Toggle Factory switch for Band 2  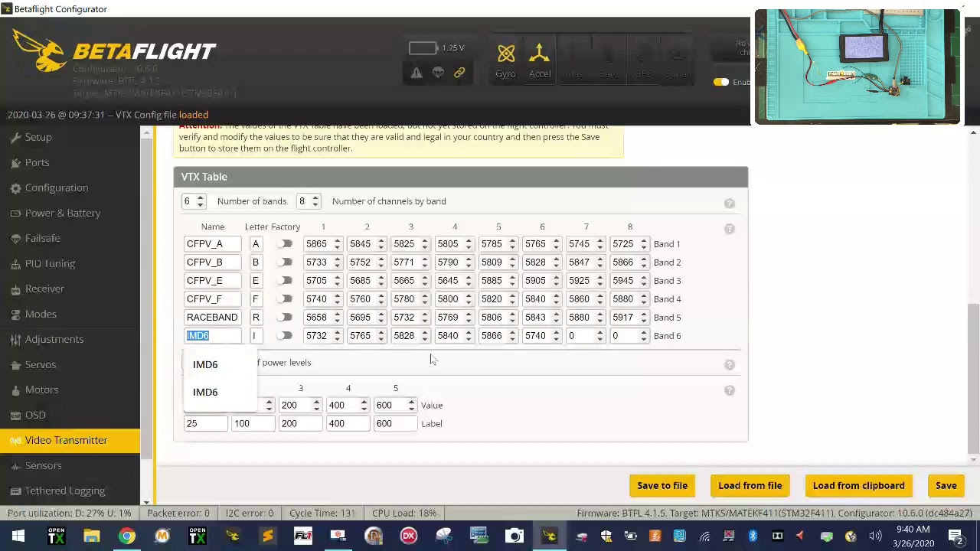click(x=285, y=262)
